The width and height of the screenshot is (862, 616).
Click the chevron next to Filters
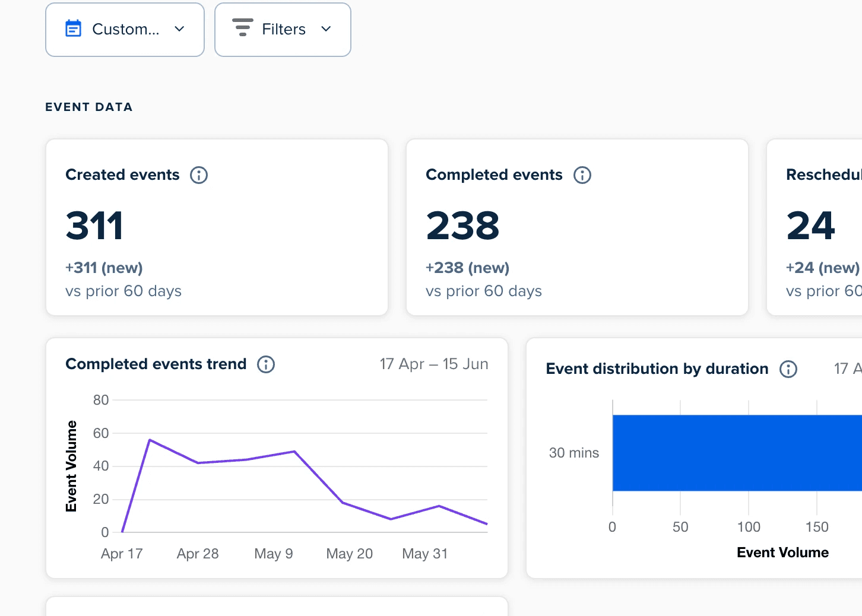[x=326, y=28]
